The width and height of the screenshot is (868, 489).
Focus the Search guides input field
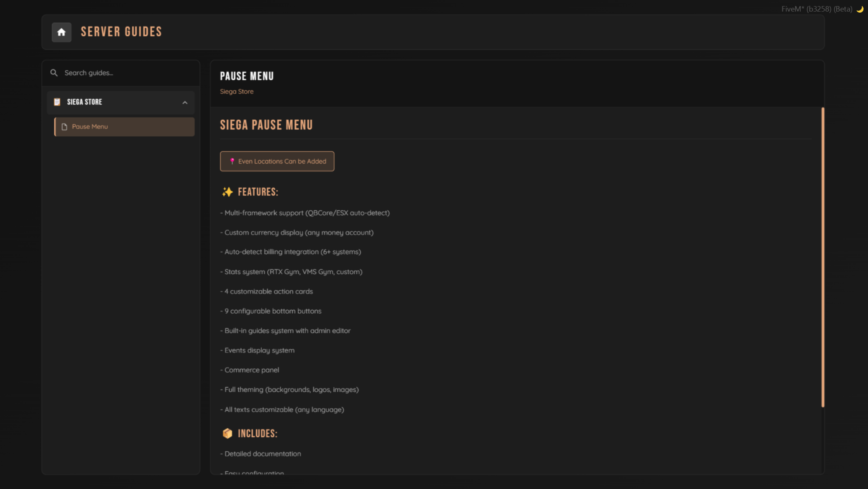tap(121, 73)
